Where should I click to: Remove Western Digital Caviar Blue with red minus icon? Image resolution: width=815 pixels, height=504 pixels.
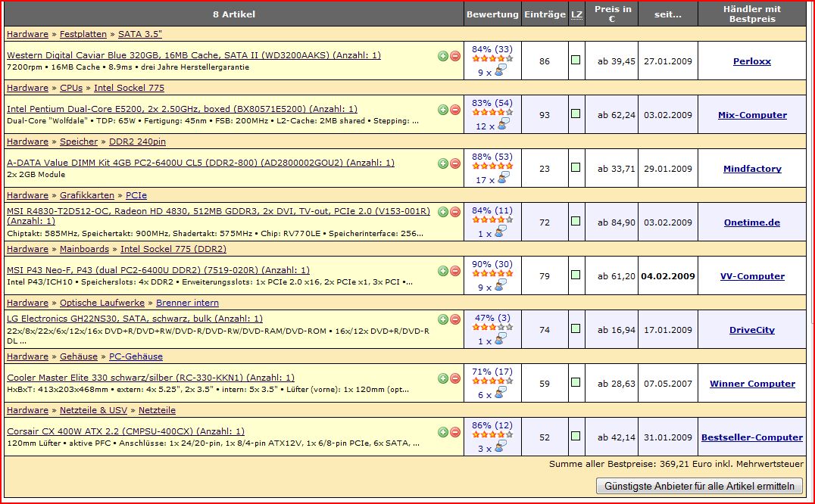tap(455, 56)
